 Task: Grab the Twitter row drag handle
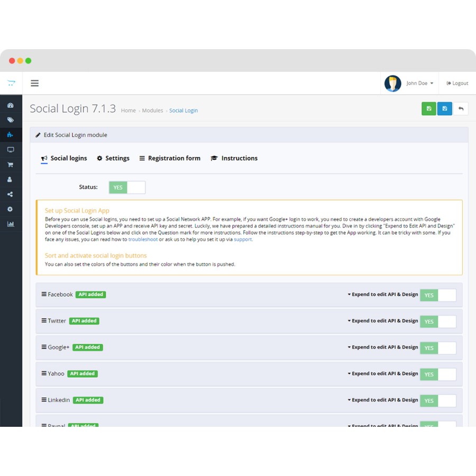tap(44, 321)
